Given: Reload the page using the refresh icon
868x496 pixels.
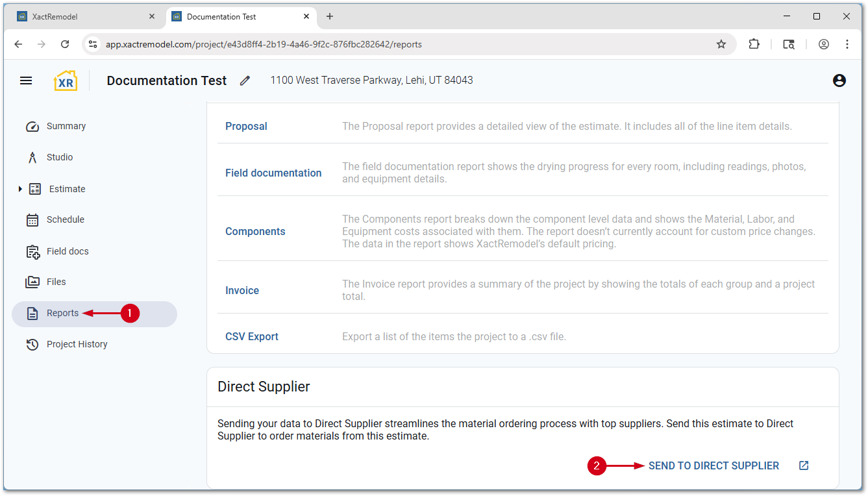Looking at the screenshot, I should pyautogui.click(x=65, y=44).
